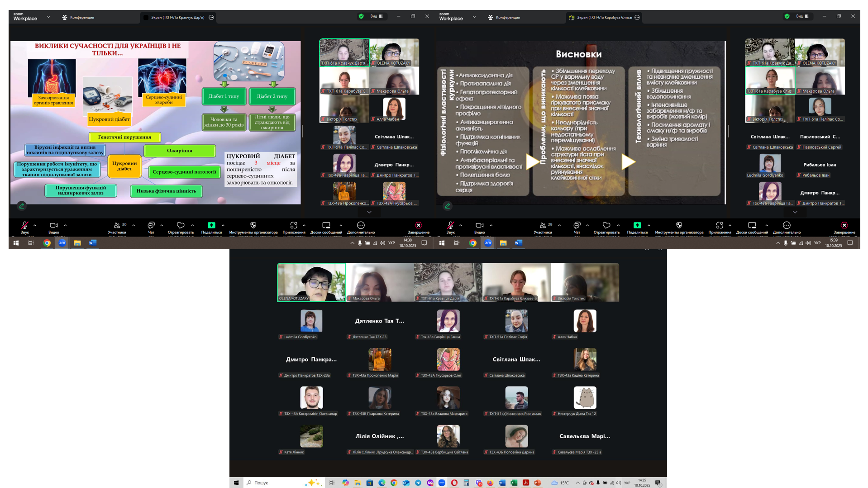Open Chrome from the left Windows taskbar
Screen dimensions: 868x488
pyautogui.click(x=47, y=243)
